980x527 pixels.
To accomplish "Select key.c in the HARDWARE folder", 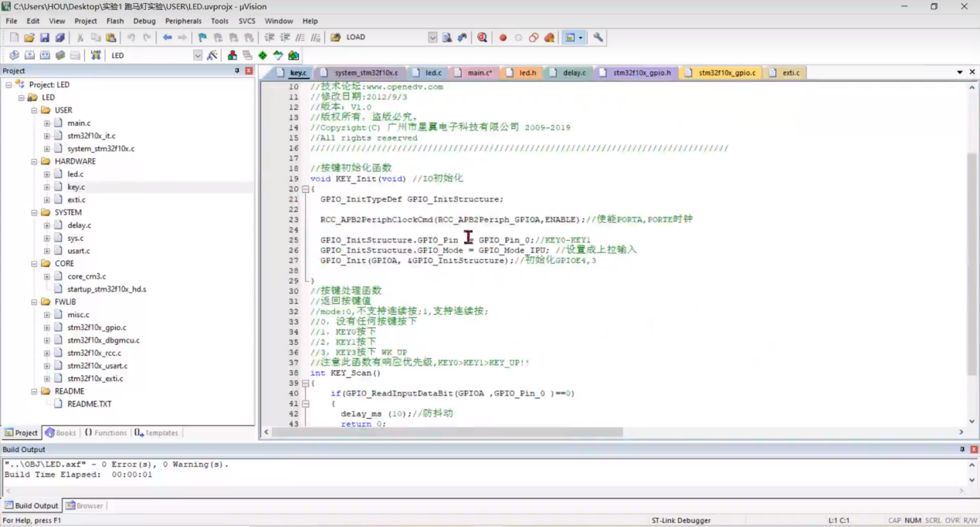I will [x=76, y=187].
